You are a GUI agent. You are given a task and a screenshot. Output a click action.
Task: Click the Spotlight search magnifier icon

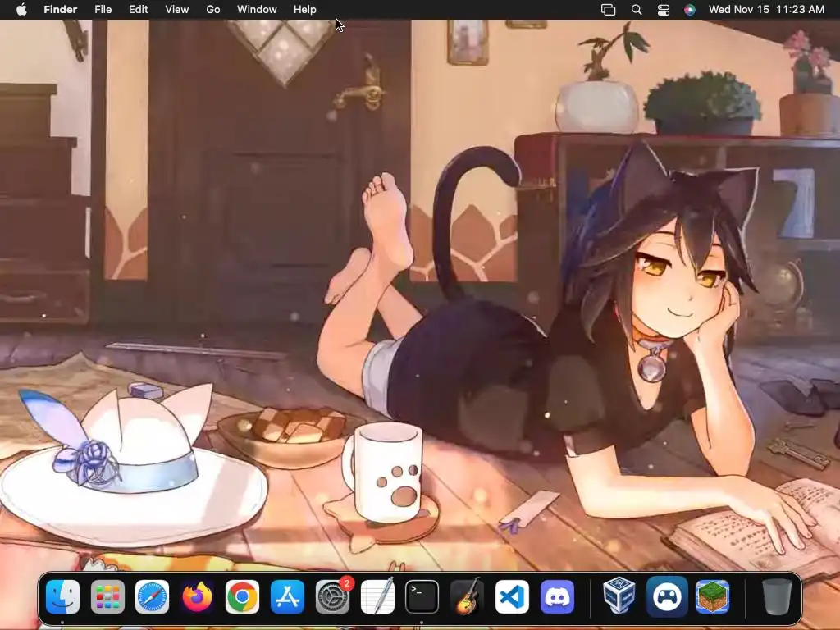coord(637,10)
